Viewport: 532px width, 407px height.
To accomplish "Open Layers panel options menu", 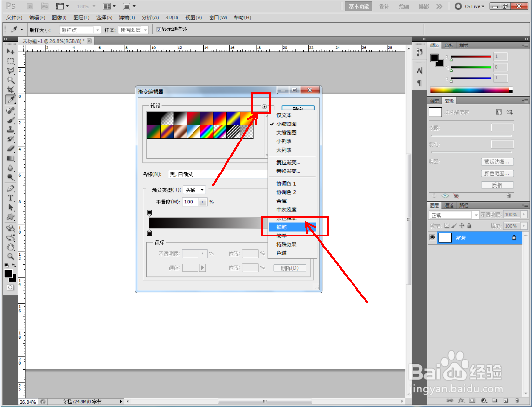I will pyautogui.click(x=525, y=205).
